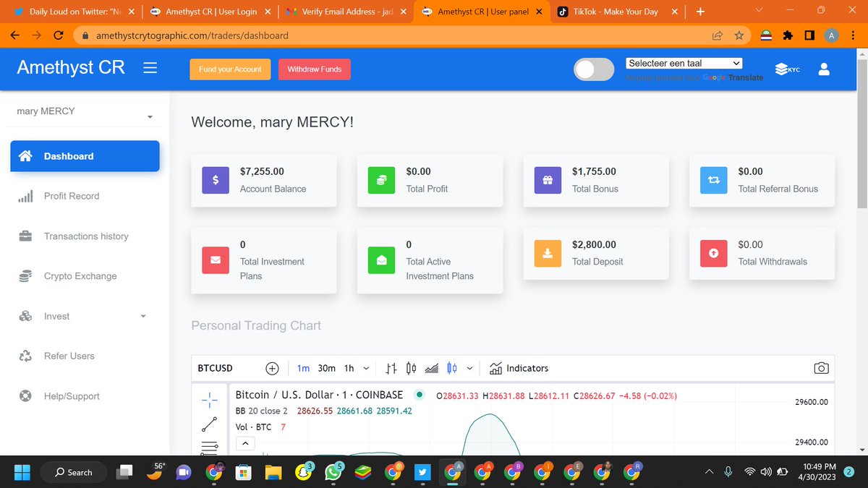
Task: Expand the Invest sidebar submenu
Action: coord(142,317)
